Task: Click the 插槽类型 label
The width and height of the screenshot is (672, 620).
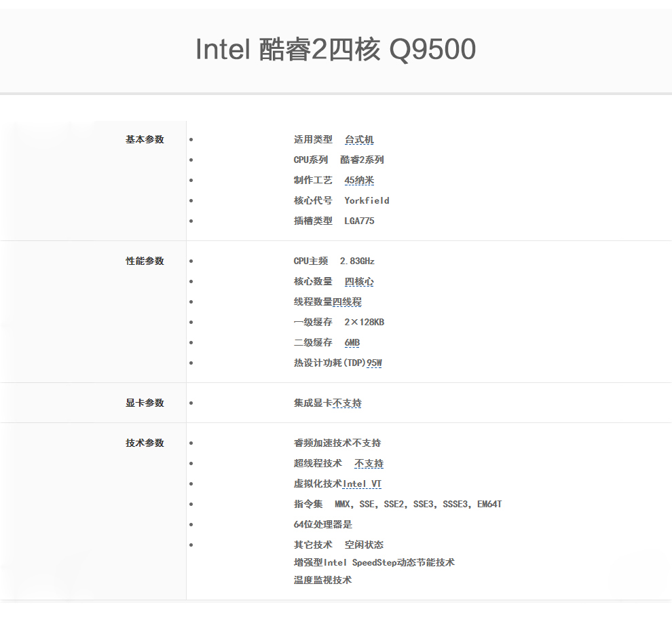Action: point(313,221)
